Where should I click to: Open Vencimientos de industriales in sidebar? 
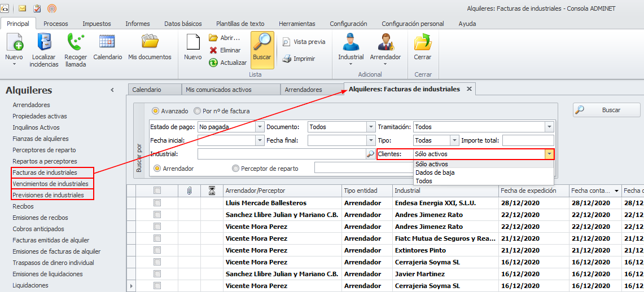tap(50, 184)
